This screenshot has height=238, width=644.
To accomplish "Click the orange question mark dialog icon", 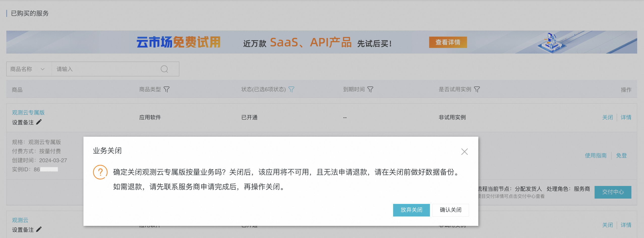I will 100,172.
